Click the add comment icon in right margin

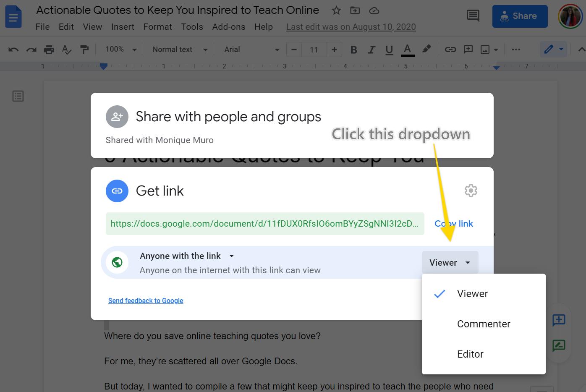559,320
